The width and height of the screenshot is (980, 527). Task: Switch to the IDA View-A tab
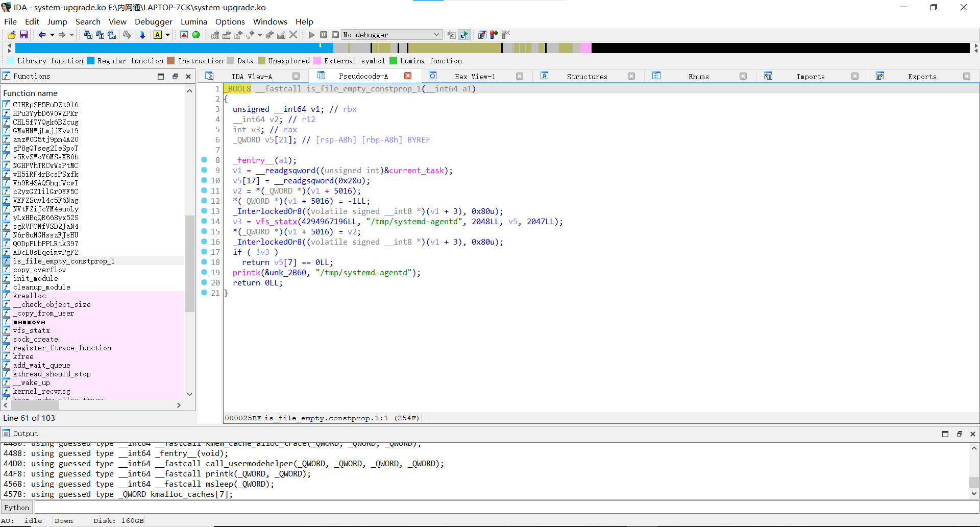tap(252, 77)
